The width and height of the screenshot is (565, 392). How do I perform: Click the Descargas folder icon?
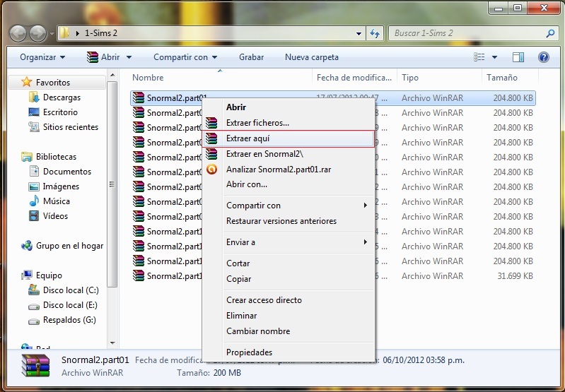34,97
